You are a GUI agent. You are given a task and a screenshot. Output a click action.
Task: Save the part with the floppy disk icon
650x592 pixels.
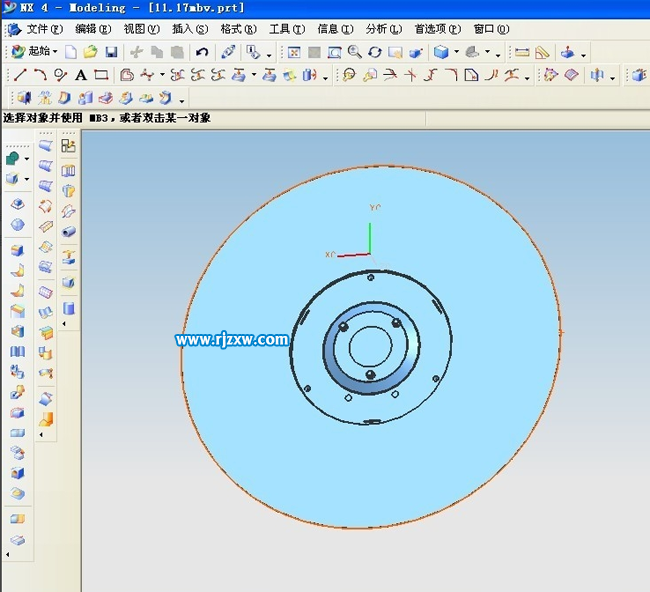click(111, 52)
